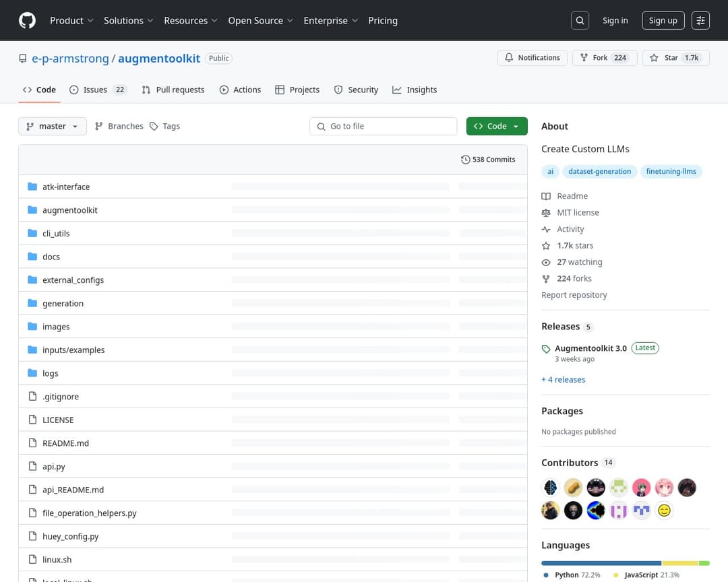The image size is (728, 582).
Task: Open the huey_config.py file
Action: pyautogui.click(x=71, y=536)
